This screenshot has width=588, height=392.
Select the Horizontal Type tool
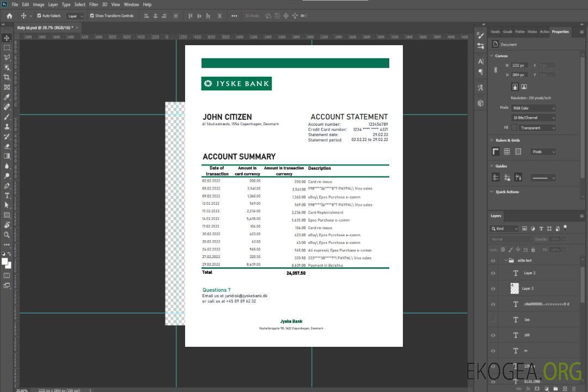[7, 195]
